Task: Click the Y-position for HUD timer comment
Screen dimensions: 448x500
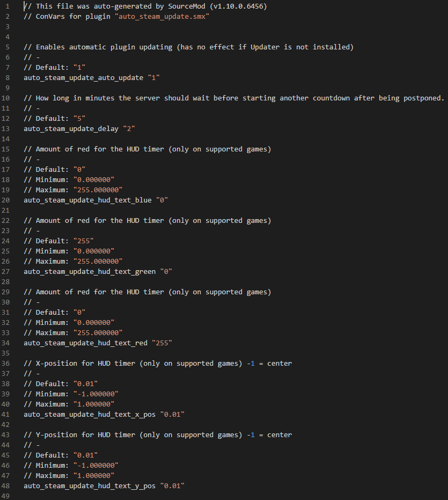Action: tap(158, 434)
